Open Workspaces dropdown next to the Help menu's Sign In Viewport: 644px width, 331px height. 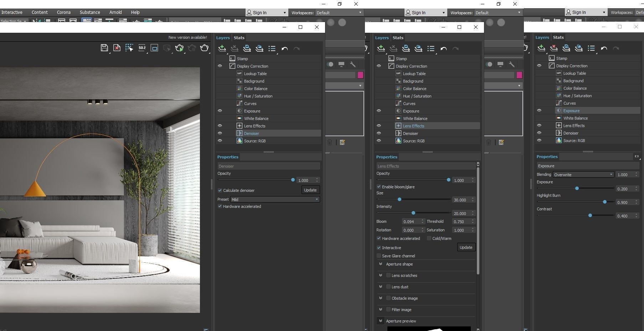pos(339,12)
